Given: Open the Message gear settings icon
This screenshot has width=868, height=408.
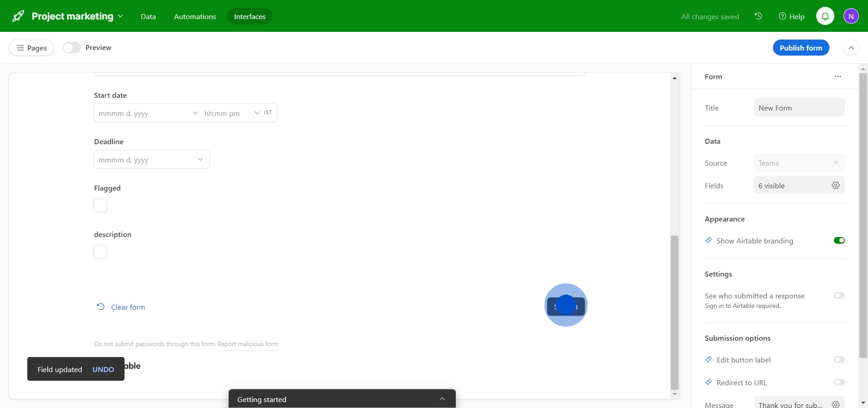Looking at the screenshot, I should click(x=835, y=404).
